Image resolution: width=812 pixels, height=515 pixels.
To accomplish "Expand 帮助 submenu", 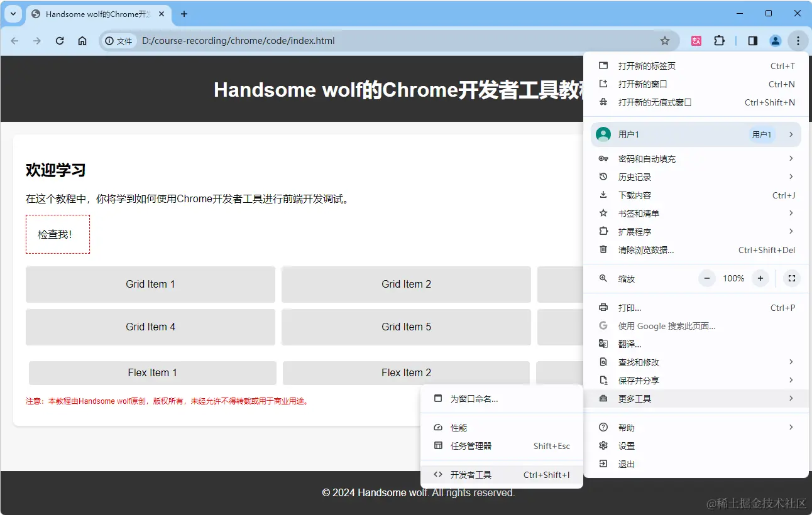I will pyautogui.click(x=696, y=428).
